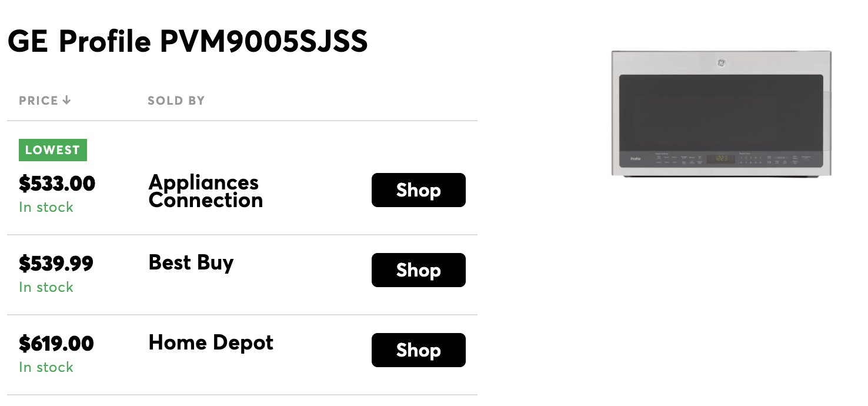Select the Best Buy seller name

point(191,263)
